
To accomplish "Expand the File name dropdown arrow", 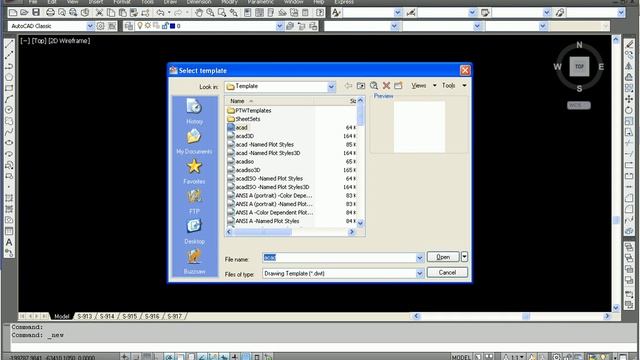I will tap(419, 258).
